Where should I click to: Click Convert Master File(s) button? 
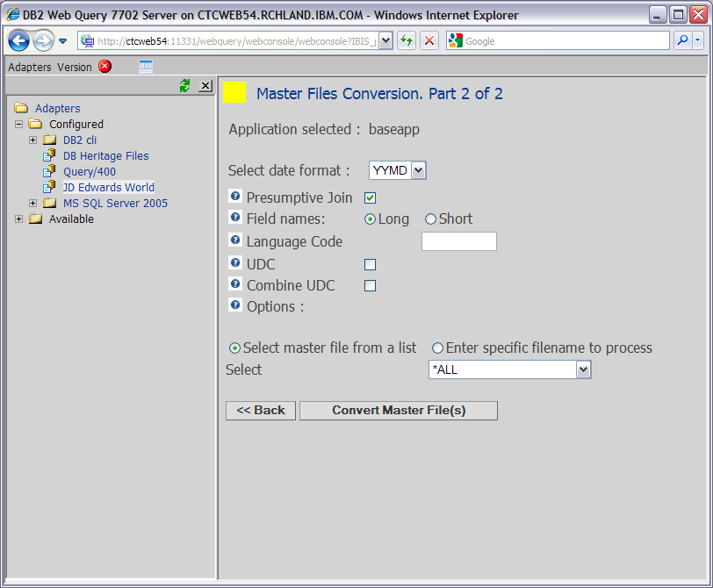(399, 411)
